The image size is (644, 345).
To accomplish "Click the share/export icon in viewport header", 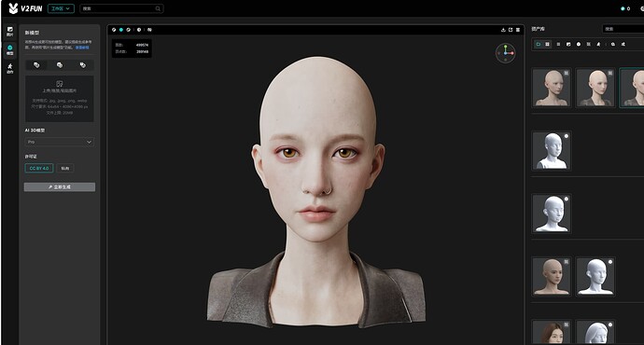I will 511,30.
